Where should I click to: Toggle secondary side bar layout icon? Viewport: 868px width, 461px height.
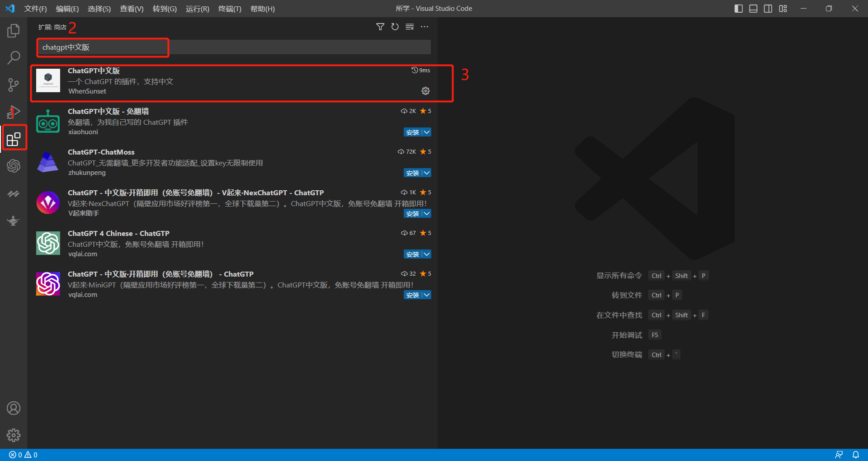(768, 9)
